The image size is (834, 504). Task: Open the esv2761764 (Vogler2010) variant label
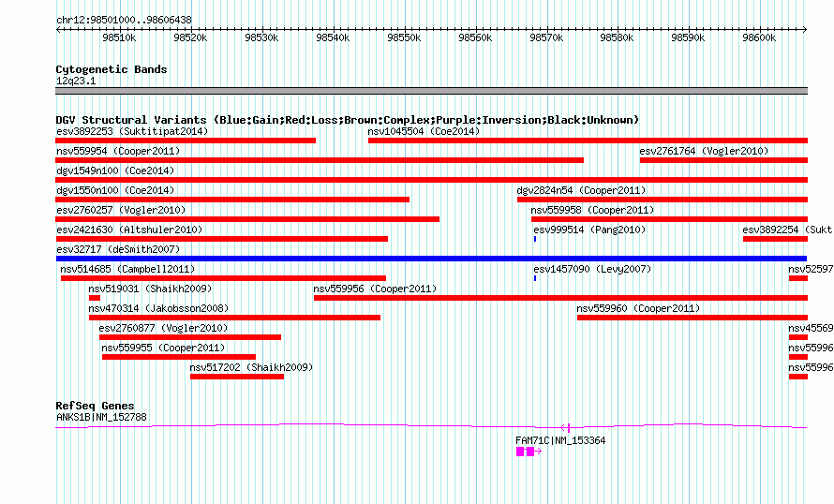click(705, 151)
